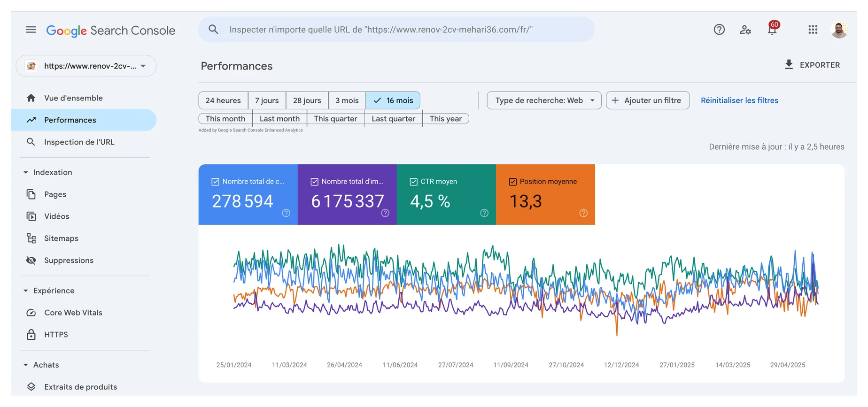Open Vue d'ensemble in sidebar
Screen dimensions: 868x407
coord(84,98)
